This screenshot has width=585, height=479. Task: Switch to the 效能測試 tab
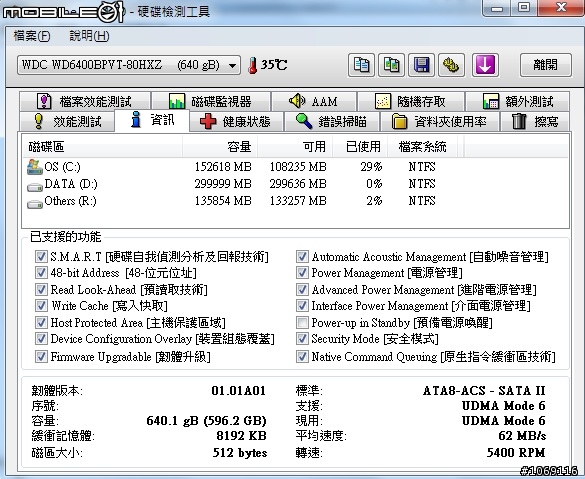coord(67,121)
